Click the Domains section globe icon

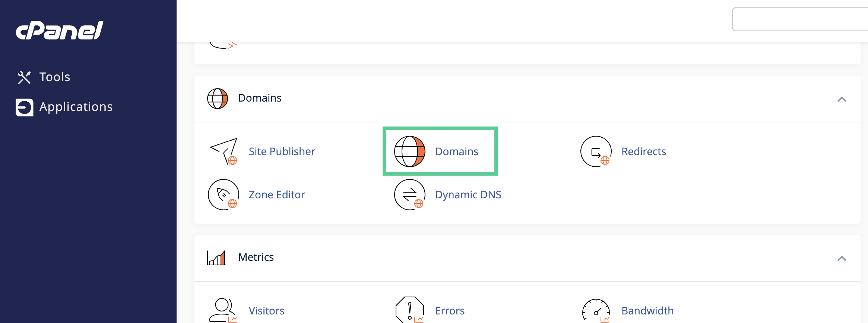pyautogui.click(x=218, y=99)
